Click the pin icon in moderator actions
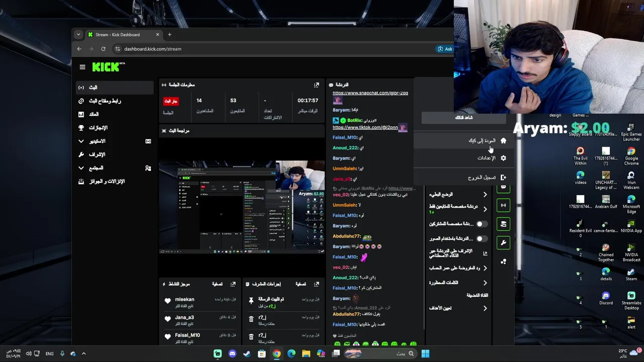Image resolution: width=644 pixels, height=362 pixels. point(251,301)
